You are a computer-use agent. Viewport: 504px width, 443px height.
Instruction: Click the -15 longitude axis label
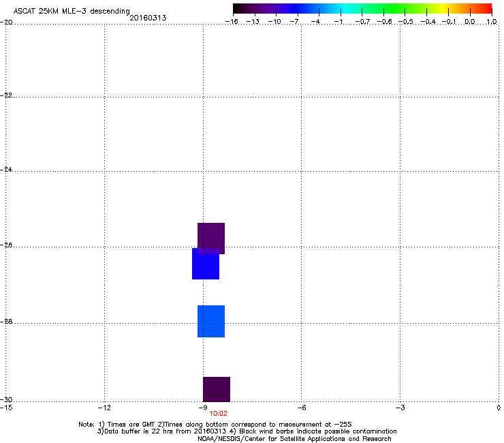point(5,408)
